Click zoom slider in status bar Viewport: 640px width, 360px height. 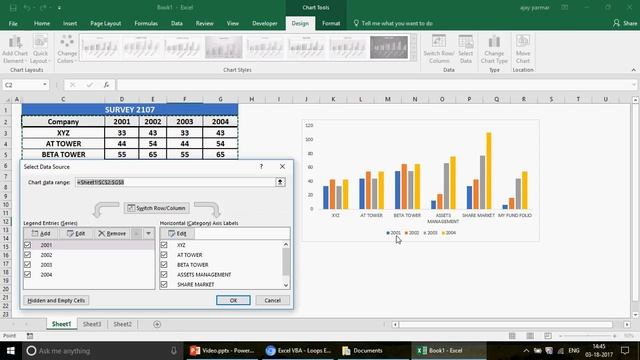[x=588, y=336]
